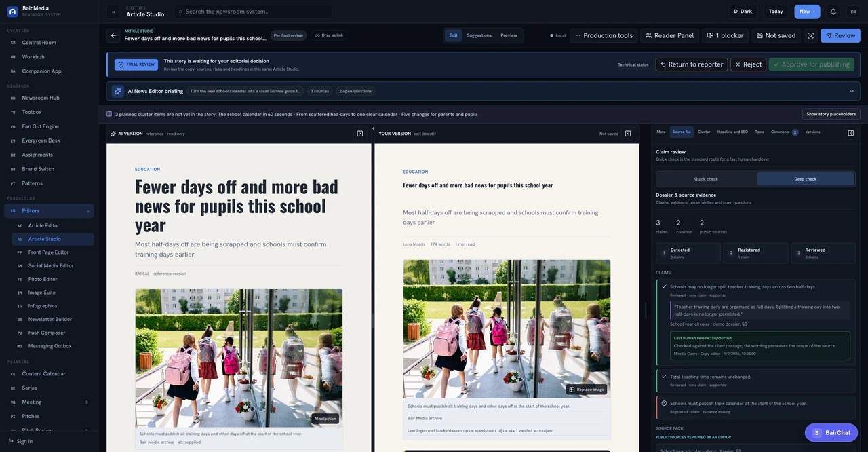Open the Comments tab
868x452 pixels.
coord(785,132)
